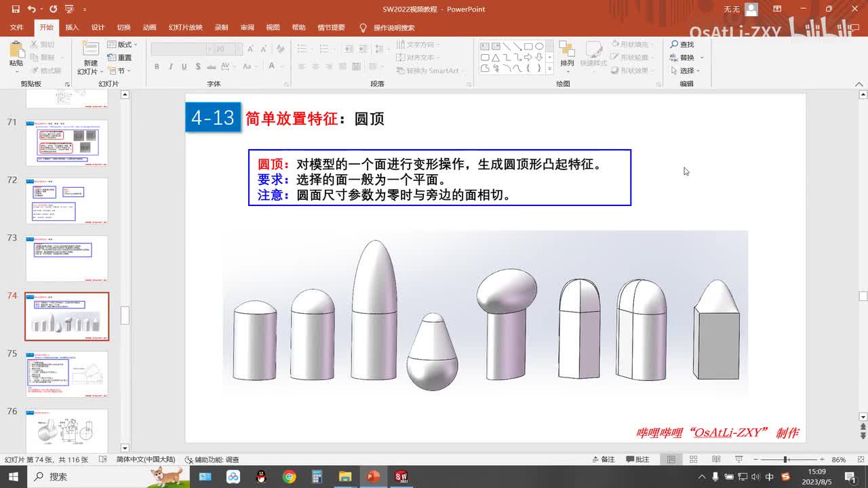This screenshot has height=488, width=868.
Task: Switch to the Transitions (切换) tab
Action: [123, 28]
